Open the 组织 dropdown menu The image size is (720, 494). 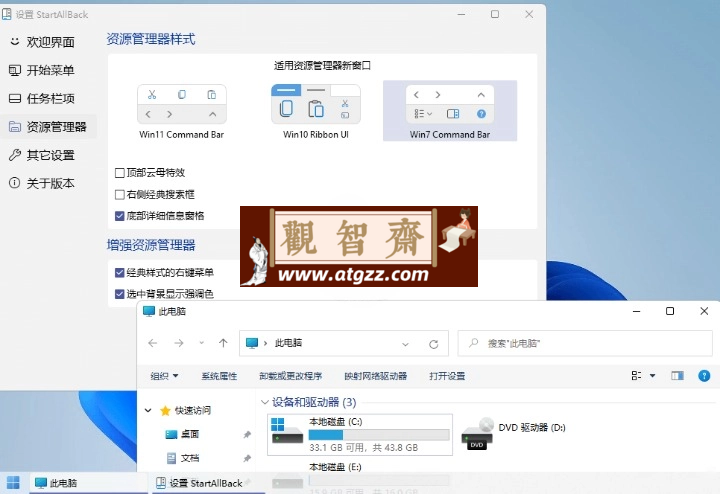[x=164, y=376]
